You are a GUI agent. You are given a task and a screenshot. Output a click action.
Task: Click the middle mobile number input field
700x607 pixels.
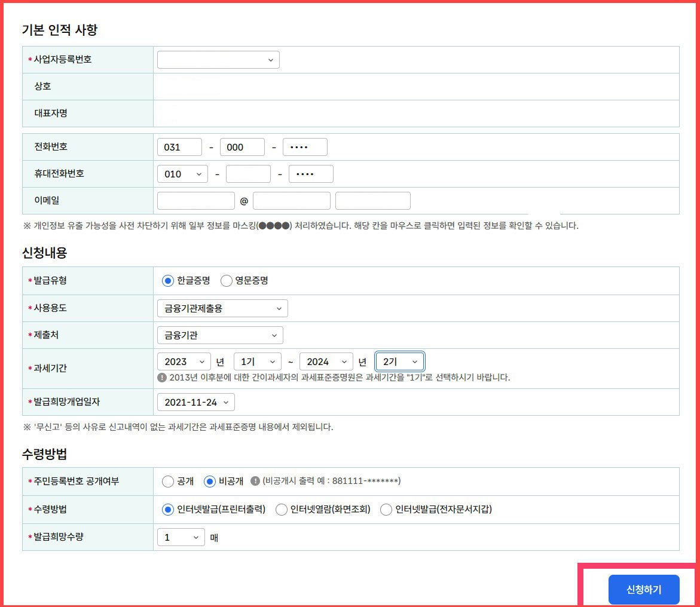pos(248,173)
